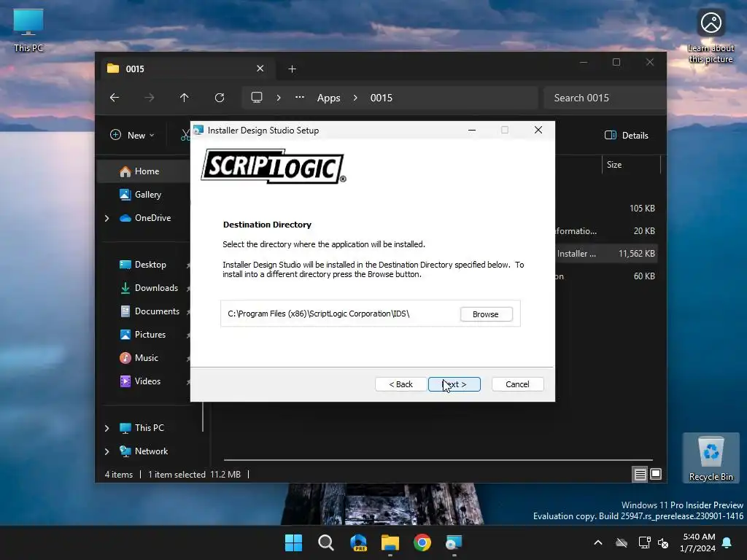Image resolution: width=747 pixels, height=560 pixels.
Task: Click the horizontal scrollbar in Explorer file list
Action: 438,460
